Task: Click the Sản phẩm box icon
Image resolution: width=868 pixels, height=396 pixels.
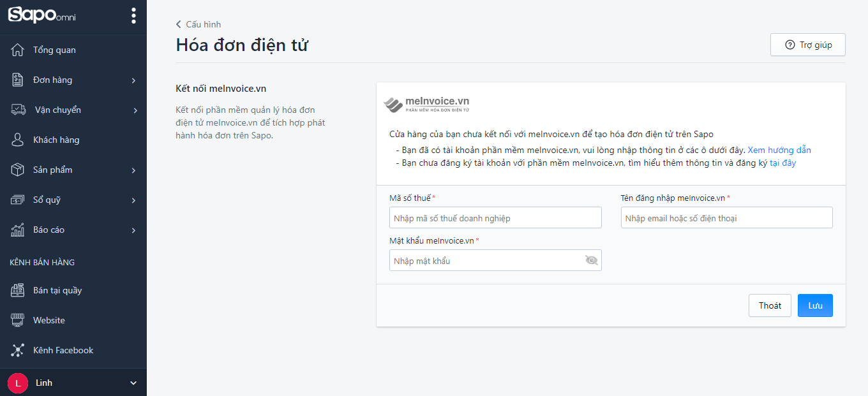Action: 18,170
